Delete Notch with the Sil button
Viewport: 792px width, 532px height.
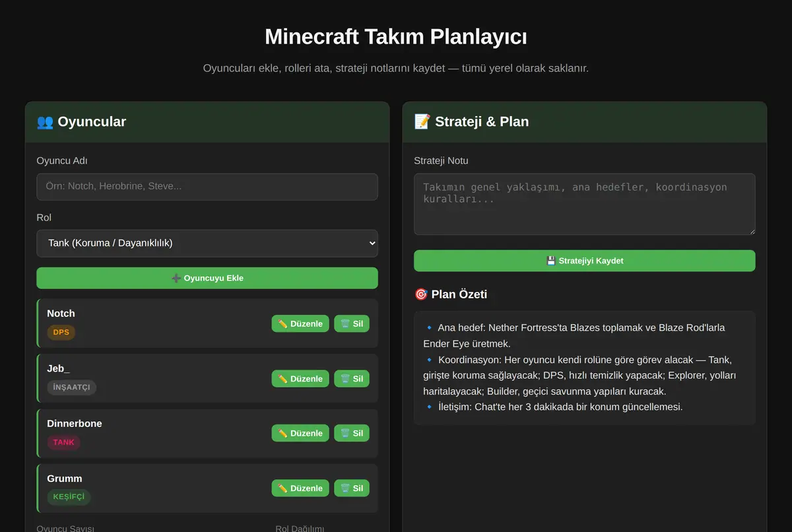coord(352,323)
